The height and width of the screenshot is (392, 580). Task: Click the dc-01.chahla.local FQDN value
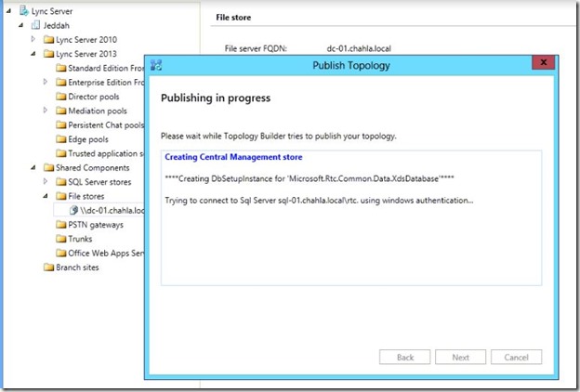359,48
